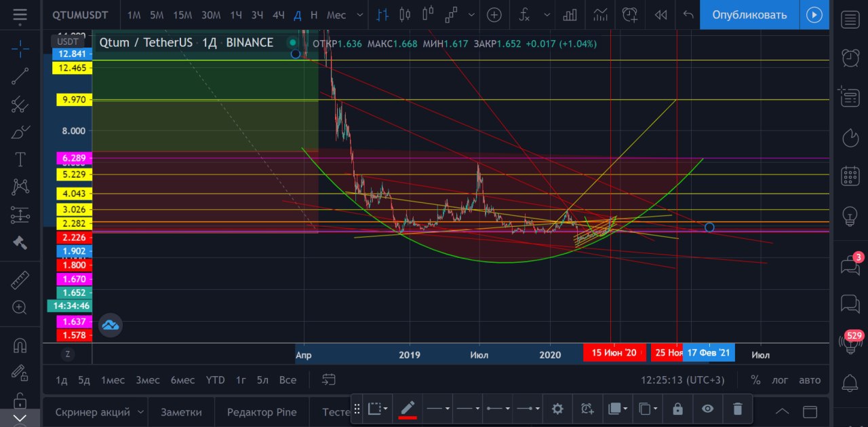Open selected drawing settings gear
The width and height of the screenshot is (868, 427).
click(x=557, y=409)
